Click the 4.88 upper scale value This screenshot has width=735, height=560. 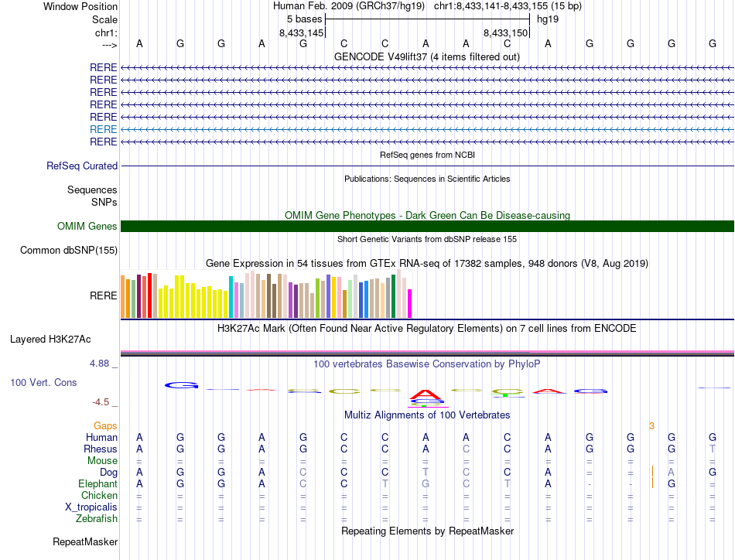coord(99,364)
